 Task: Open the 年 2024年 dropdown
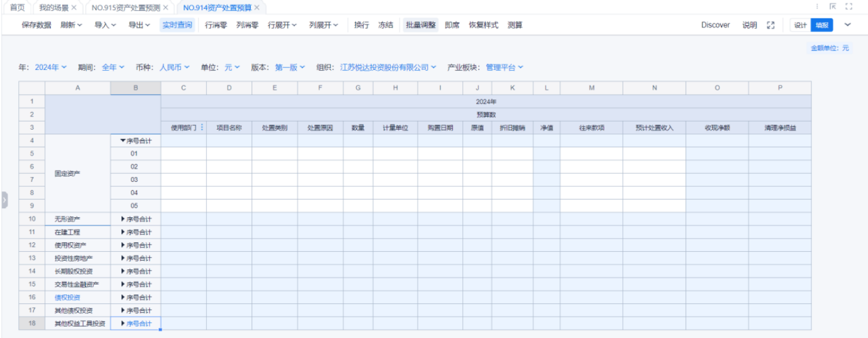coord(50,67)
